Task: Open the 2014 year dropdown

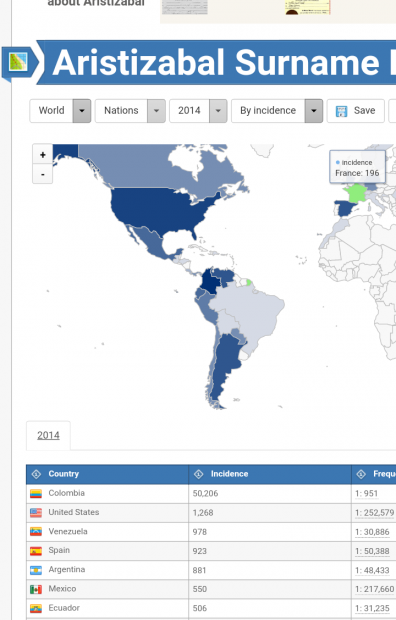Action: coord(198,111)
